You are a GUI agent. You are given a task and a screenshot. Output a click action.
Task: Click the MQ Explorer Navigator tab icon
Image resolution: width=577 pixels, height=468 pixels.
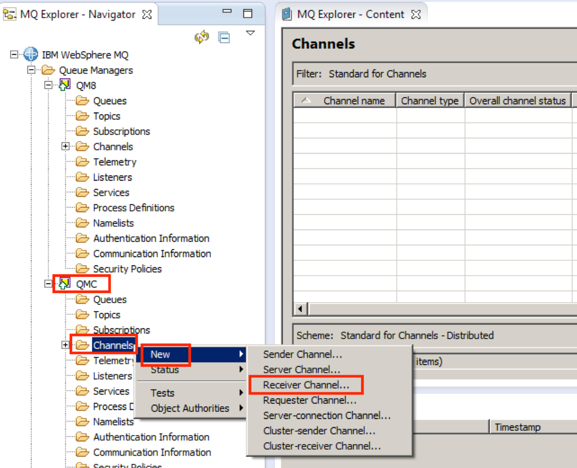click(x=10, y=14)
